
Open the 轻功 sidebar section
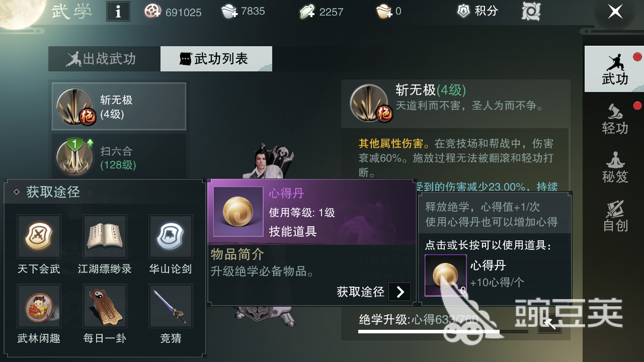click(x=615, y=119)
